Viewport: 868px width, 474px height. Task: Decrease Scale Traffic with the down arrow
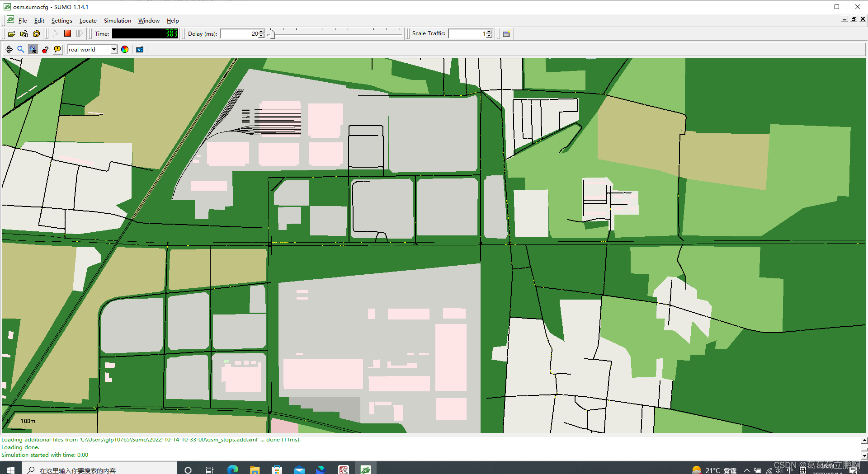pyautogui.click(x=489, y=36)
